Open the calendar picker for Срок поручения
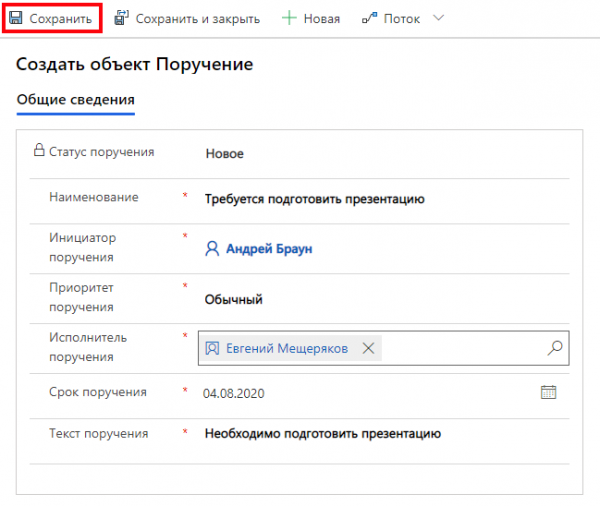 click(x=548, y=392)
